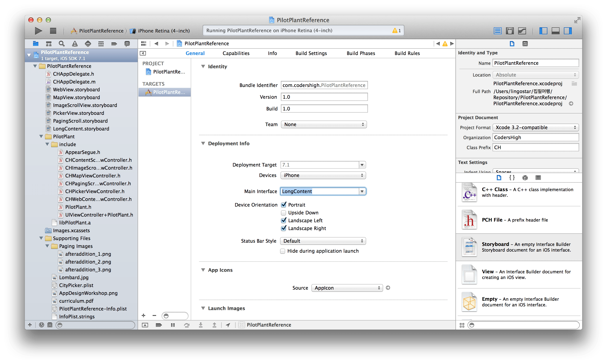This screenshot has width=607, height=364.
Task: Collapse the Identity section
Action: click(x=203, y=66)
